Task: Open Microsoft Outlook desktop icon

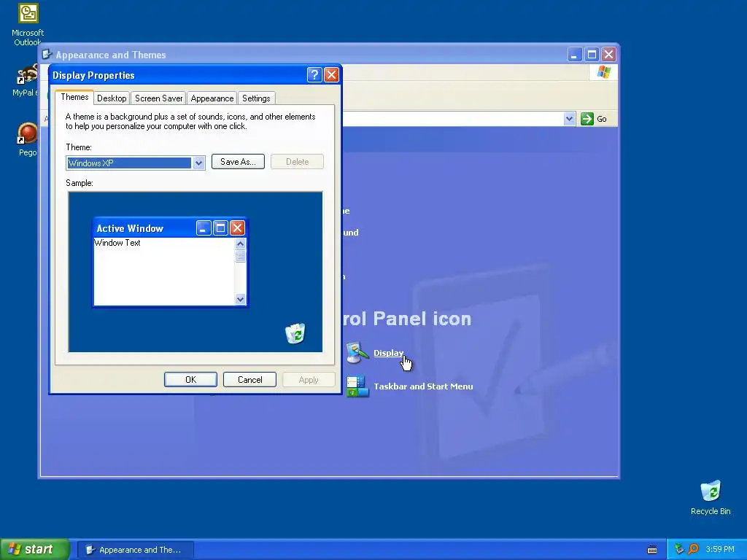Action: point(28,13)
